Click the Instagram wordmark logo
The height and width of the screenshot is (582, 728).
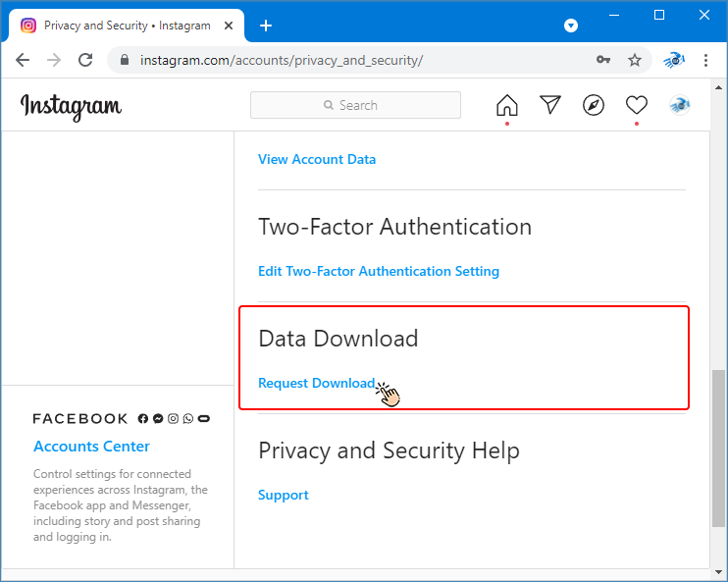point(71,107)
